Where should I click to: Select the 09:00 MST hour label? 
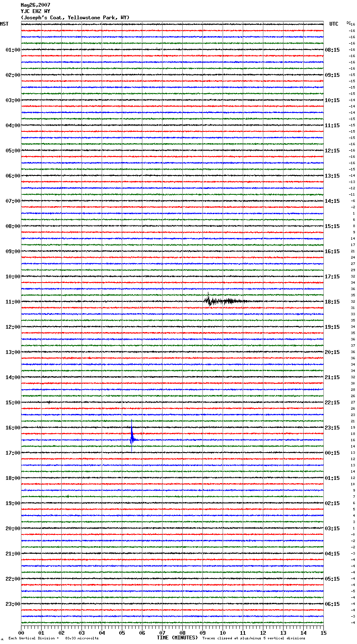point(13,251)
